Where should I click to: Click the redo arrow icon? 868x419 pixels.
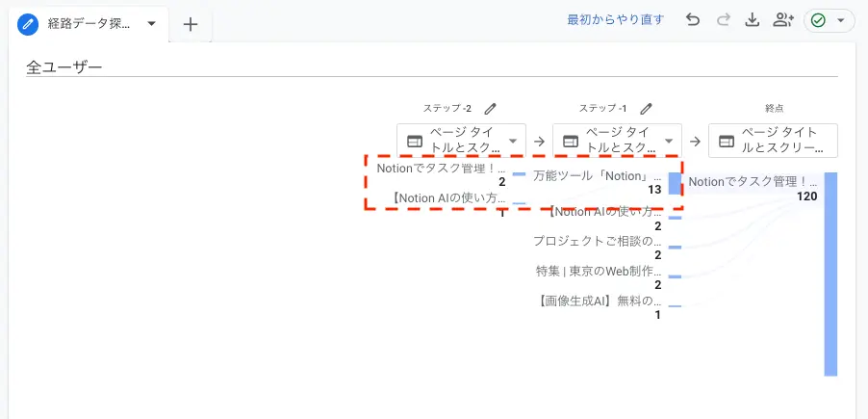(x=723, y=20)
